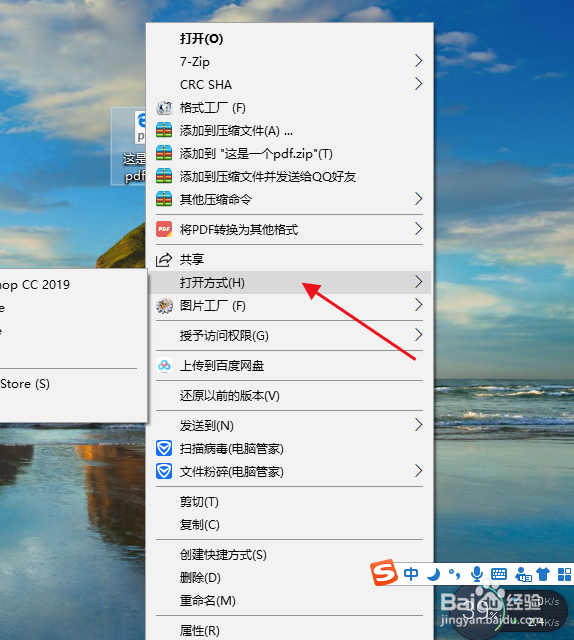The image size is (574, 640).
Task: Select 扫描病毒(电脑管家) entry
Action: point(289,449)
